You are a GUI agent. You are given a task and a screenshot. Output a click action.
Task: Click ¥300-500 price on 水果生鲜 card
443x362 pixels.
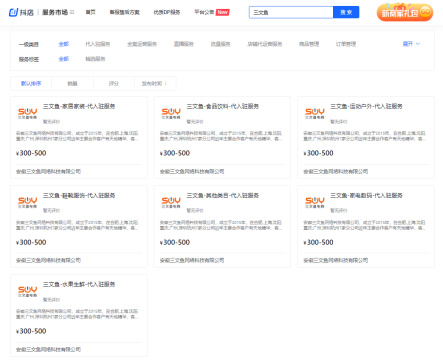31,331
